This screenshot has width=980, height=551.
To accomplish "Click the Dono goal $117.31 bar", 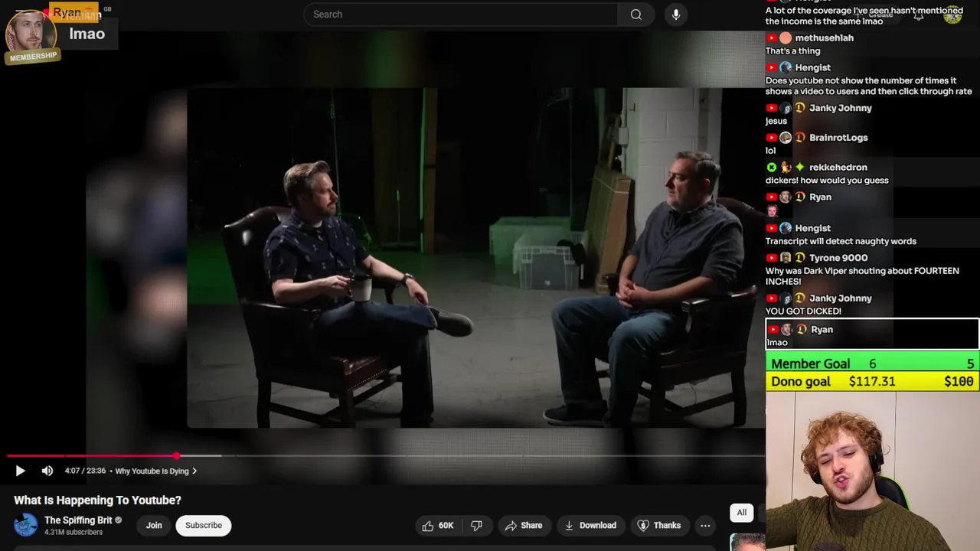I will pos(872,381).
